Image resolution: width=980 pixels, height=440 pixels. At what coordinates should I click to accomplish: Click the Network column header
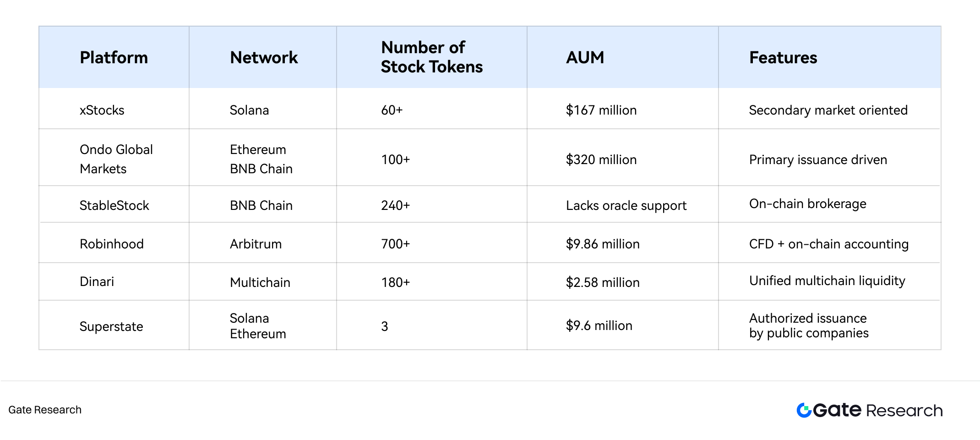pyautogui.click(x=264, y=58)
